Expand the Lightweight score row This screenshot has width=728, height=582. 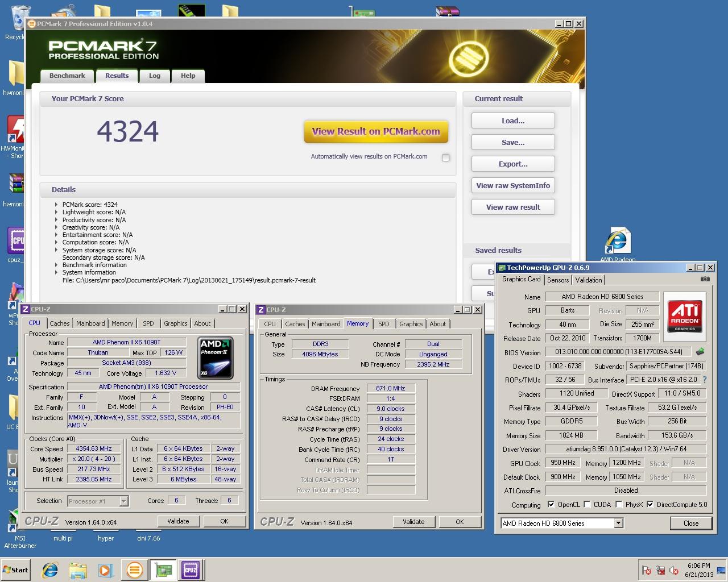(56, 212)
